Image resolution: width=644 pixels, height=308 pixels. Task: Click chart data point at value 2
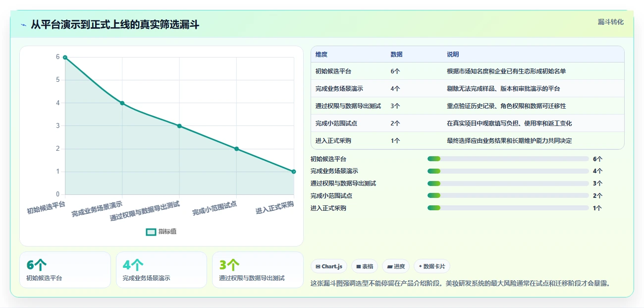pos(236,149)
